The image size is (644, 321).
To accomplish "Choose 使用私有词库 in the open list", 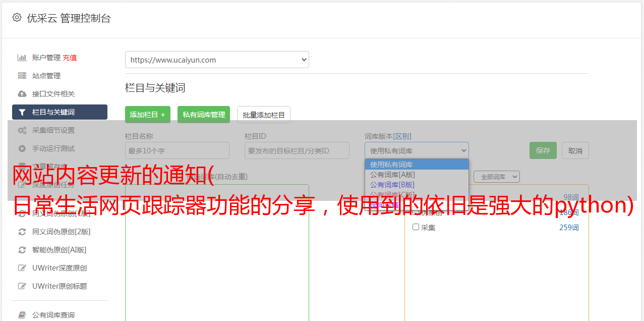I will click(417, 165).
